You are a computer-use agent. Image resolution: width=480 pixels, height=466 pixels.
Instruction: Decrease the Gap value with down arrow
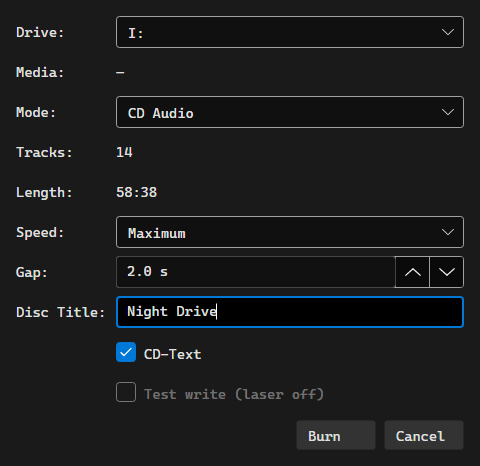coord(447,272)
